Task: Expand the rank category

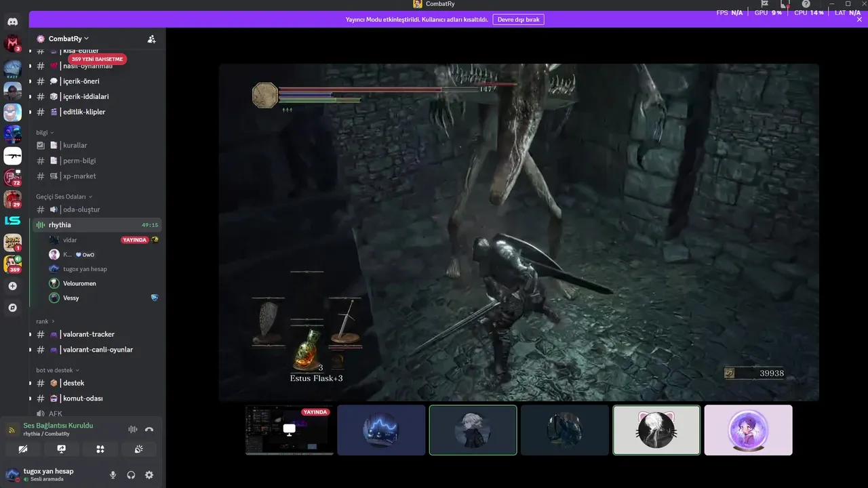Action: pyautogui.click(x=45, y=321)
